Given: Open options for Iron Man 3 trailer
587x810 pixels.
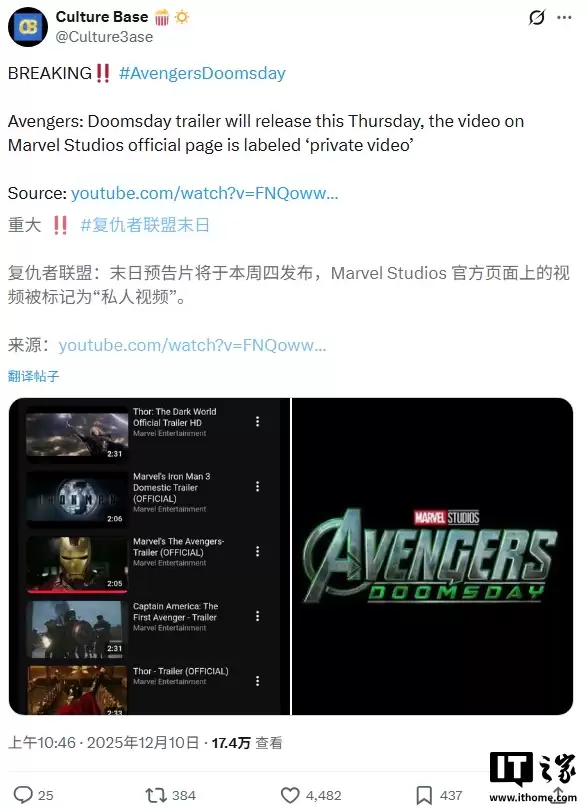Looking at the screenshot, I should 257,487.
